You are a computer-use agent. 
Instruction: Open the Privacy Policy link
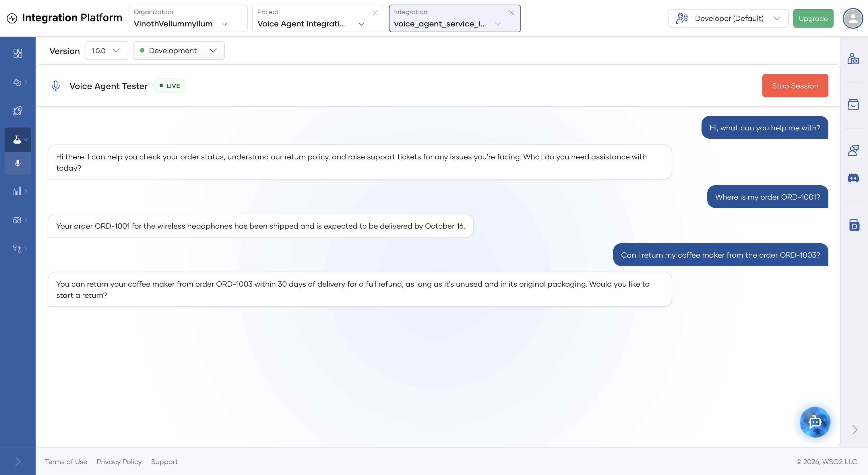(x=119, y=462)
